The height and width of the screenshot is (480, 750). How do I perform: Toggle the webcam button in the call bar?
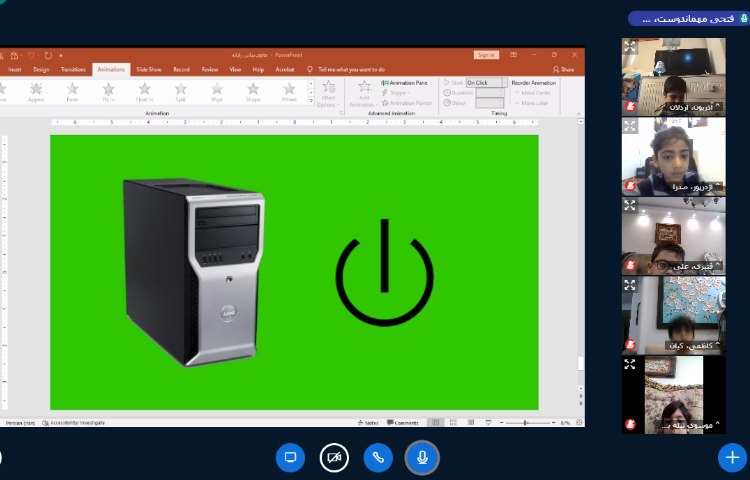pos(334,457)
